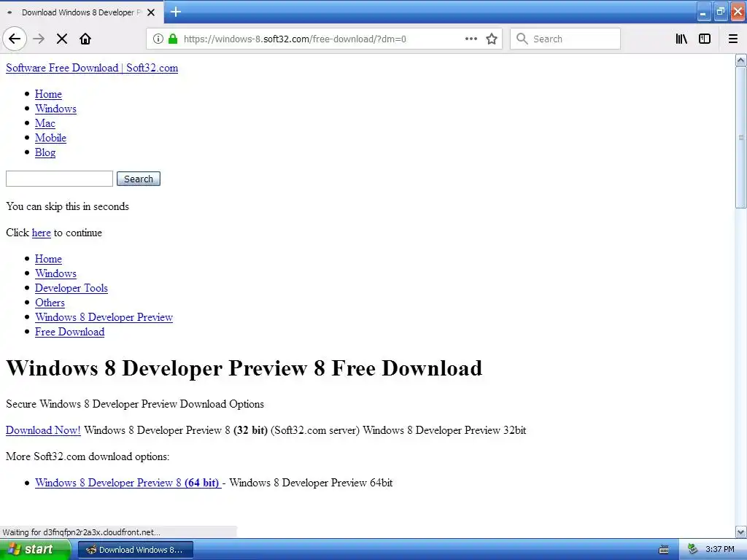Click the forward navigation arrow
747x560 pixels.
coord(39,39)
